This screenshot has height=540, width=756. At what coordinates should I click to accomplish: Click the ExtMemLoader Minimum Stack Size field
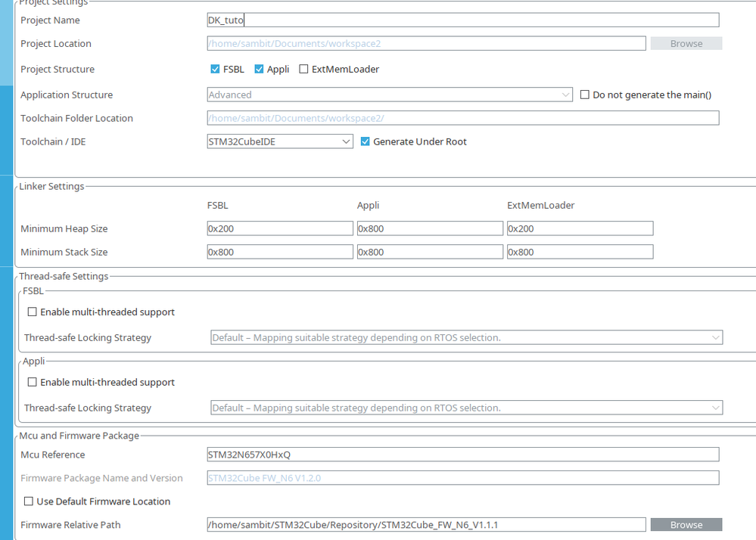pos(580,253)
